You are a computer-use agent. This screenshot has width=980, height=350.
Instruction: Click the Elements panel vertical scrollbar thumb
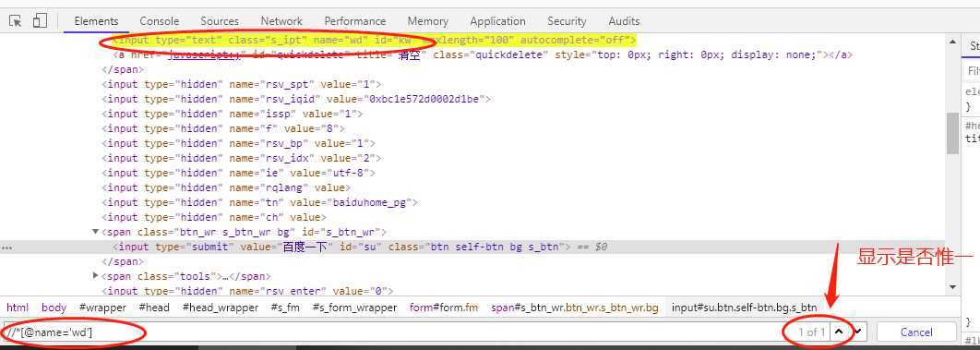tap(952, 132)
